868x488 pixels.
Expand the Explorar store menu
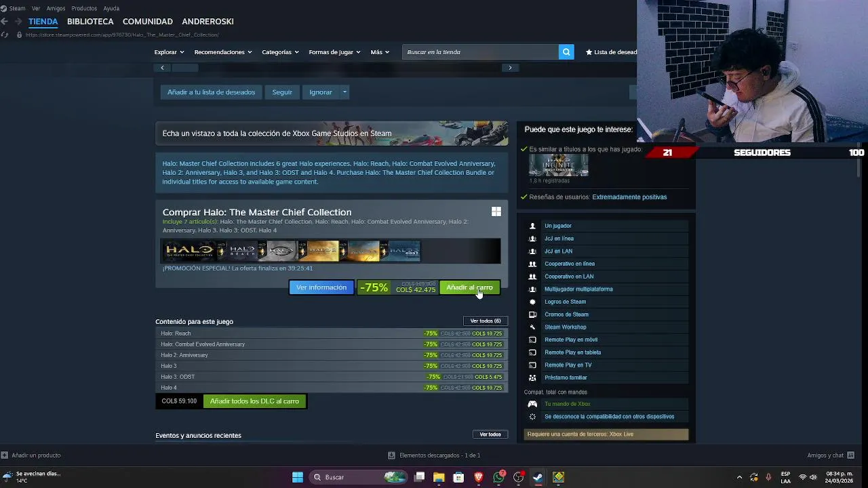[x=169, y=52]
